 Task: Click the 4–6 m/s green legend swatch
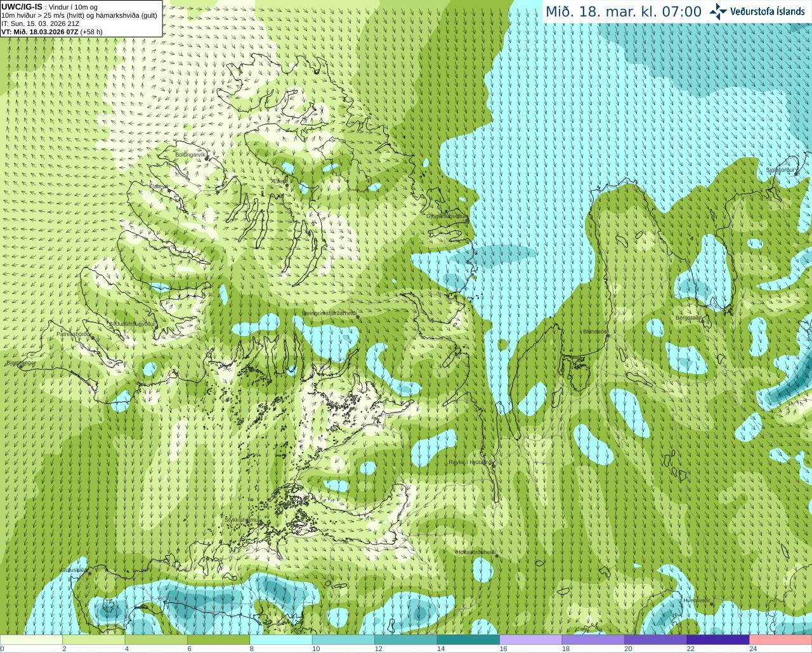(156, 640)
